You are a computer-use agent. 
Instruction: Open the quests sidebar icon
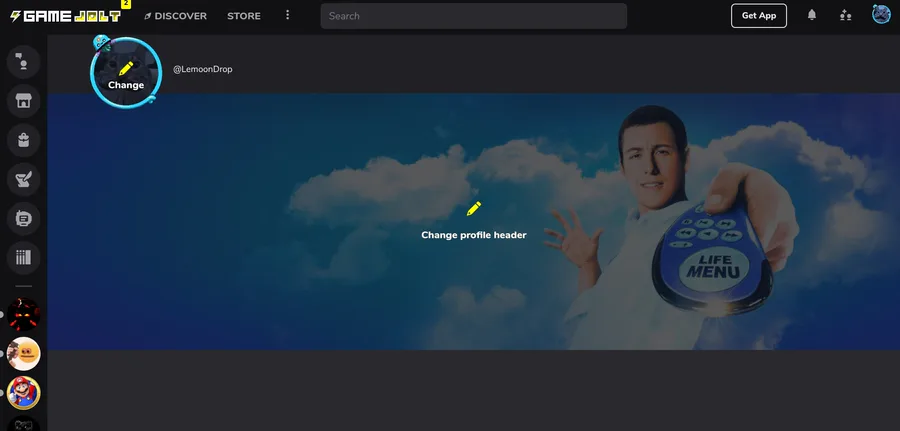click(24, 179)
